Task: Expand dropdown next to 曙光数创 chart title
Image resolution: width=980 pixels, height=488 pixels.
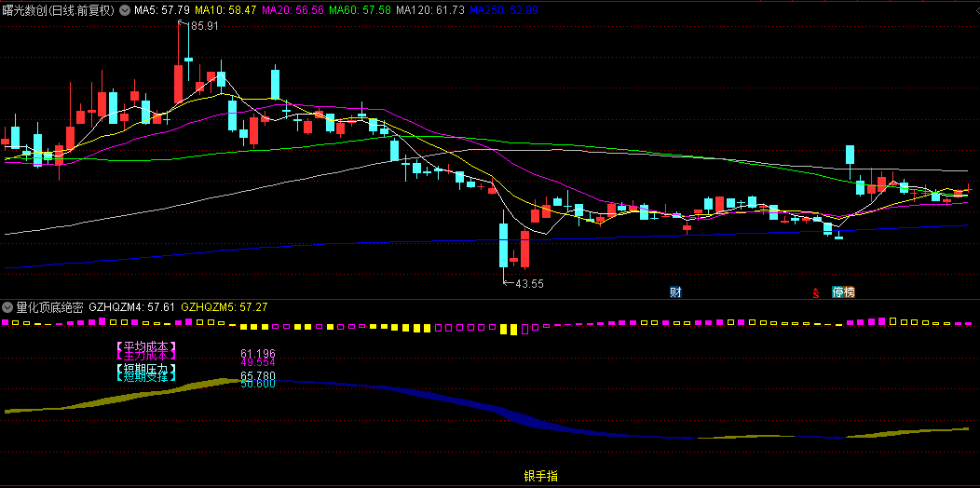Action: (125, 10)
